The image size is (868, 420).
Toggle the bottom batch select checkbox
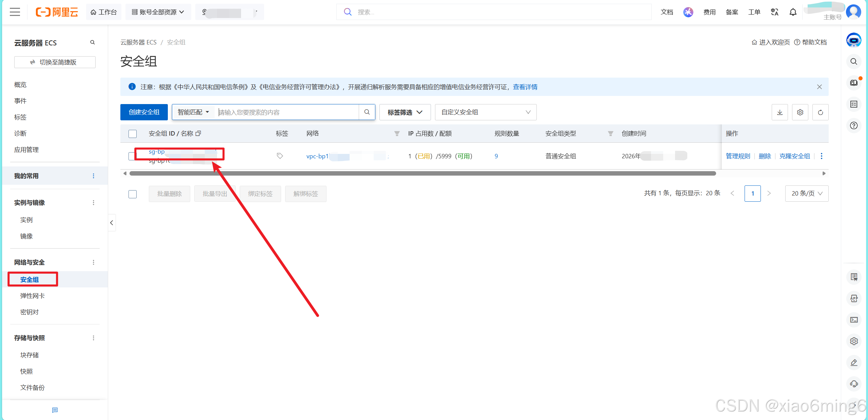point(133,194)
